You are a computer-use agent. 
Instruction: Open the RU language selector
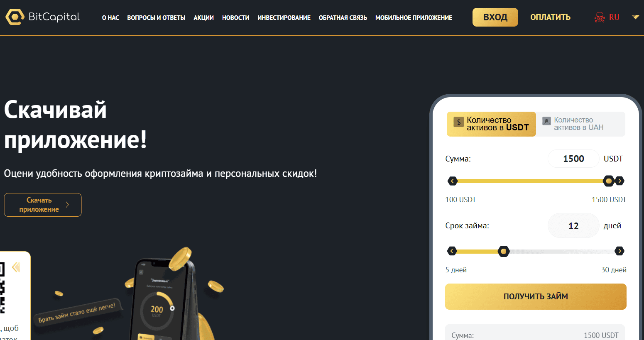tap(614, 17)
